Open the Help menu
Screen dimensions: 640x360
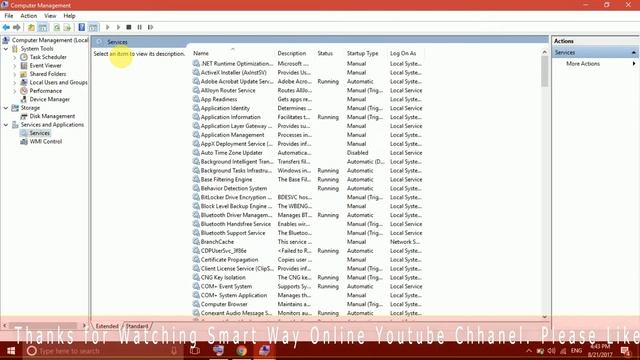coord(69,16)
